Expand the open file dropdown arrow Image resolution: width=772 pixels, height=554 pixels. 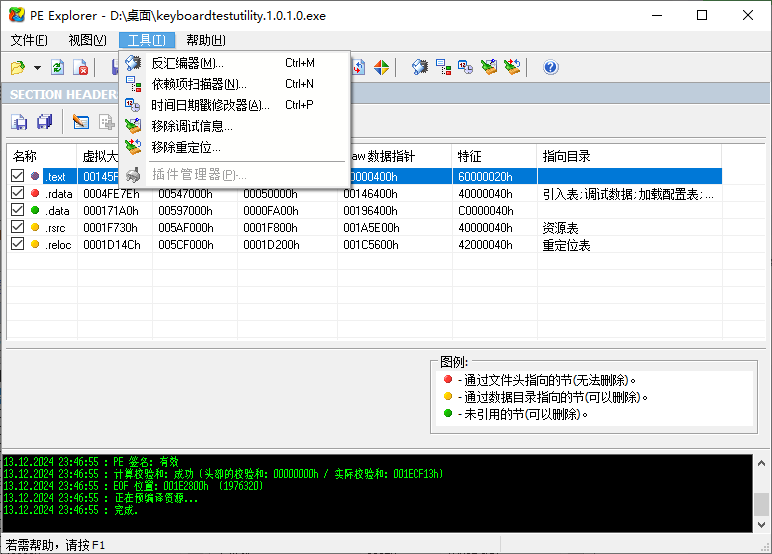point(37,68)
